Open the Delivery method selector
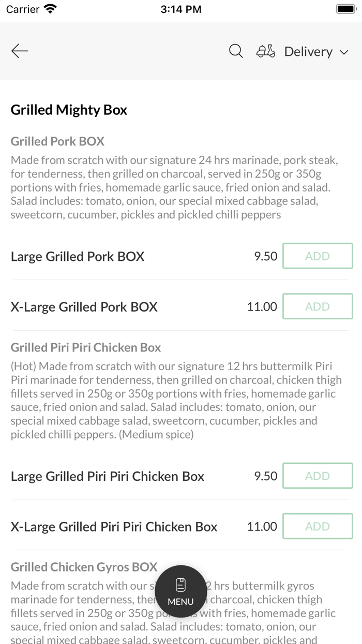The image size is (362, 644). [x=308, y=51]
